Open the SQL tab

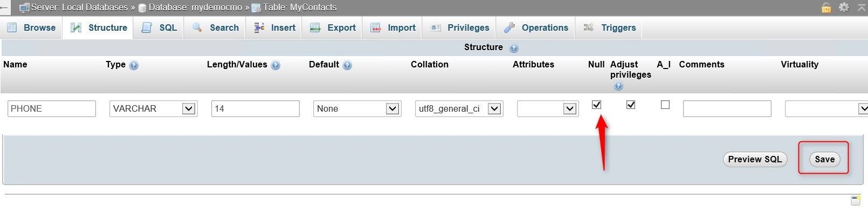click(x=160, y=28)
